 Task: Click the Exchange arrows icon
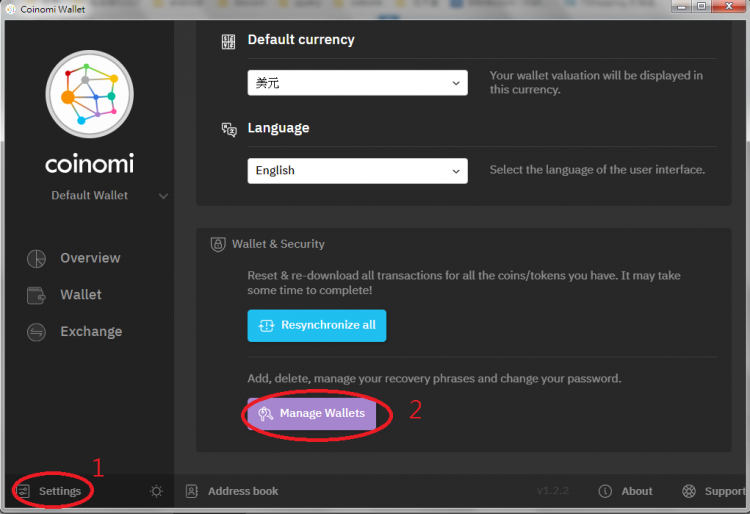[x=36, y=332]
